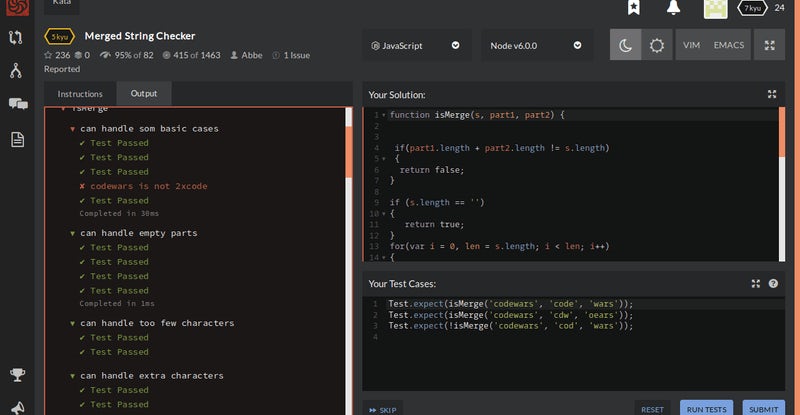This screenshot has height=415, width=800.
Task: Open leaderboard trophy icon
Action: [x=17, y=375]
